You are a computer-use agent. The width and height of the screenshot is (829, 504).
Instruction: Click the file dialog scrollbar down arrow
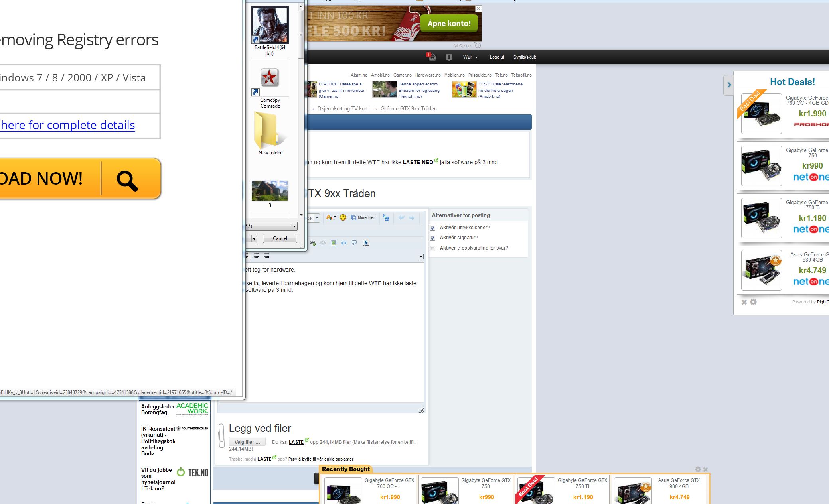click(x=301, y=215)
